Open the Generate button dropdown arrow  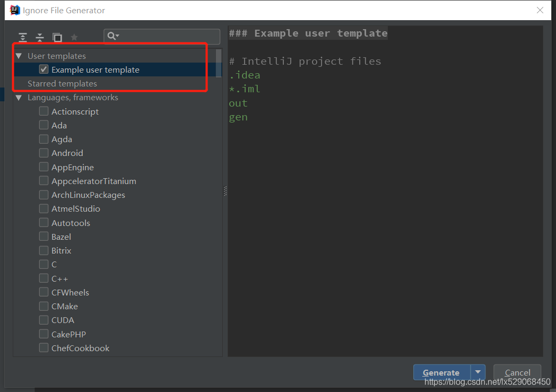pos(477,372)
